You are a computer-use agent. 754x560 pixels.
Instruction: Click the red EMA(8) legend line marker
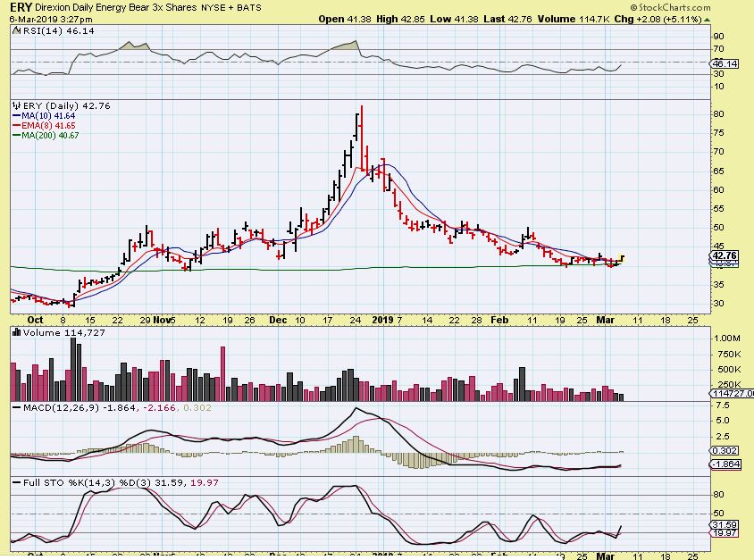pos(16,125)
